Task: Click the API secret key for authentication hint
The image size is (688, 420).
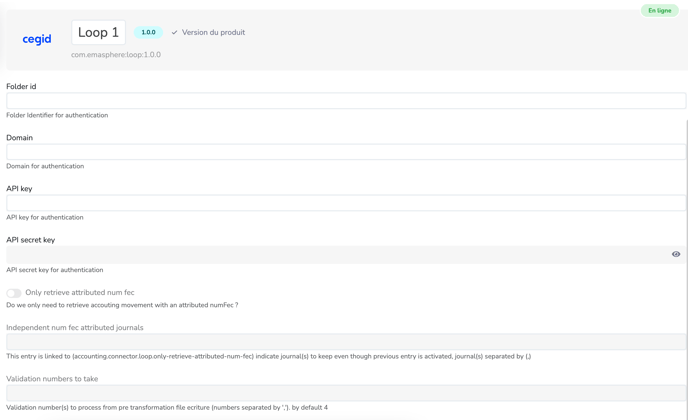Action: click(x=55, y=270)
